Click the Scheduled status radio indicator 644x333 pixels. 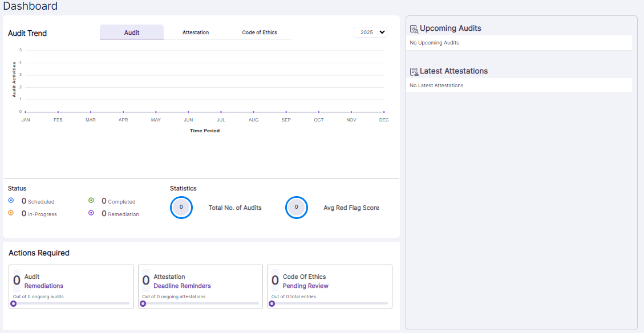pyautogui.click(x=10, y=200)
